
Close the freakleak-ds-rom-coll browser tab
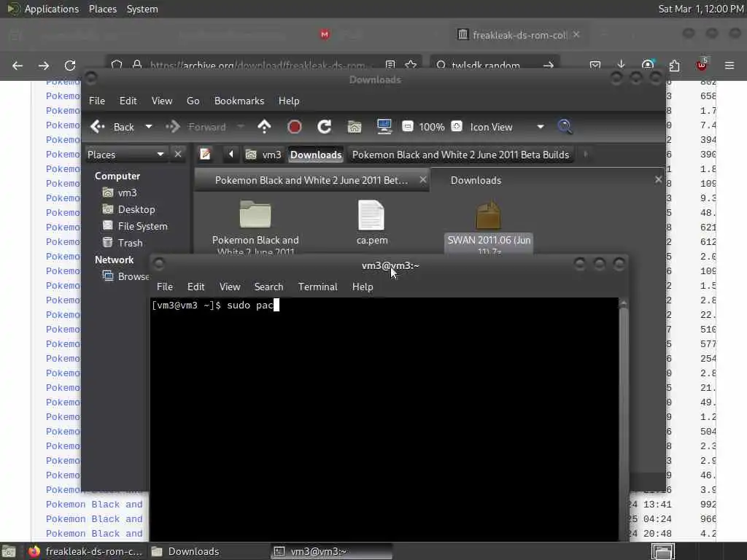tap(576, 34)
